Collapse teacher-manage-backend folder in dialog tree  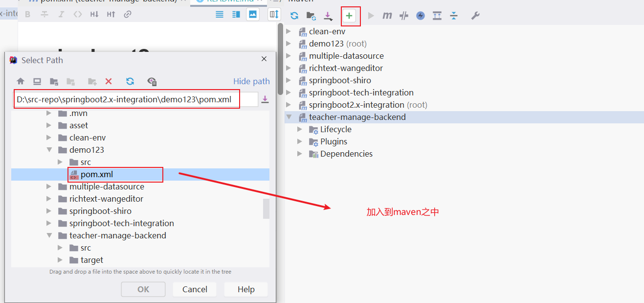coord(48,235)
